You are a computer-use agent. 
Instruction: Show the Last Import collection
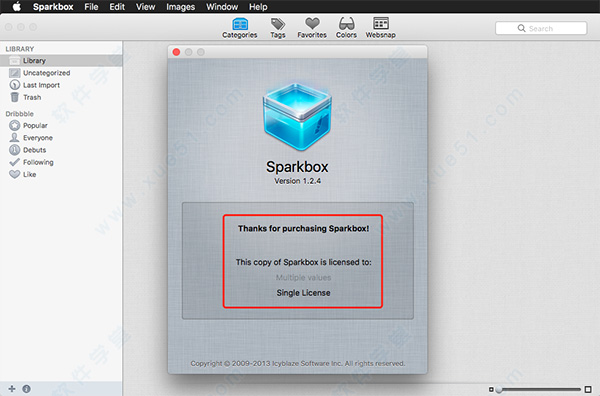(61, 85)
